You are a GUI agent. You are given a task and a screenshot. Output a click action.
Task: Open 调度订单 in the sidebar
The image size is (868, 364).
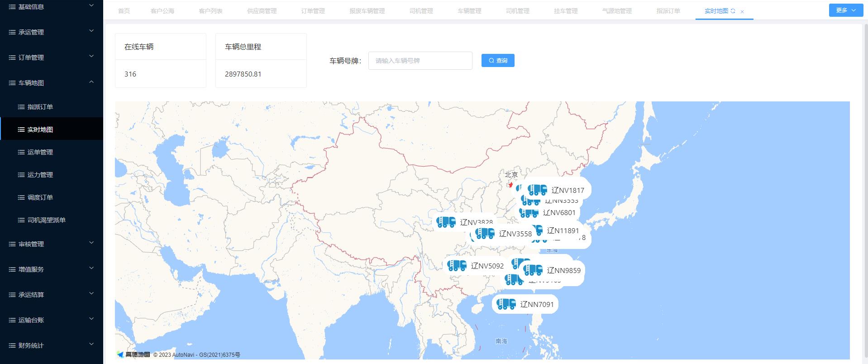tap(52, 197)
